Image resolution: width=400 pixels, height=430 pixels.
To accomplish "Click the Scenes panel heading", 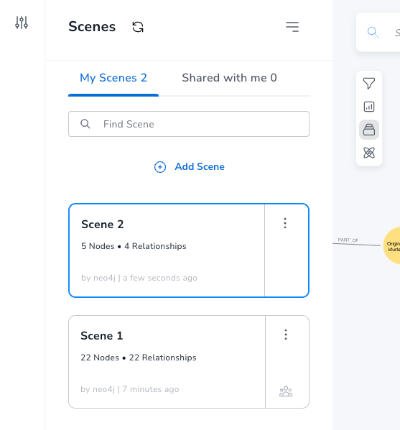I will 92,27.
